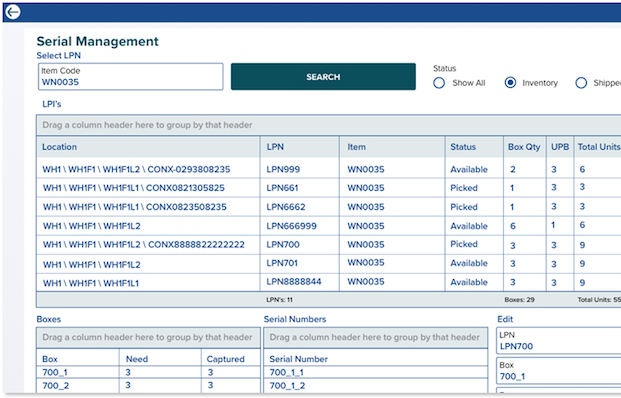Select the LPN700 cell in the grid

[283, 245]
